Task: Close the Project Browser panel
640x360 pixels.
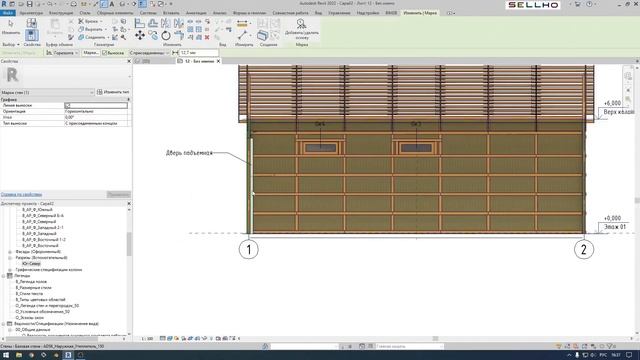Action: (129, 203)
